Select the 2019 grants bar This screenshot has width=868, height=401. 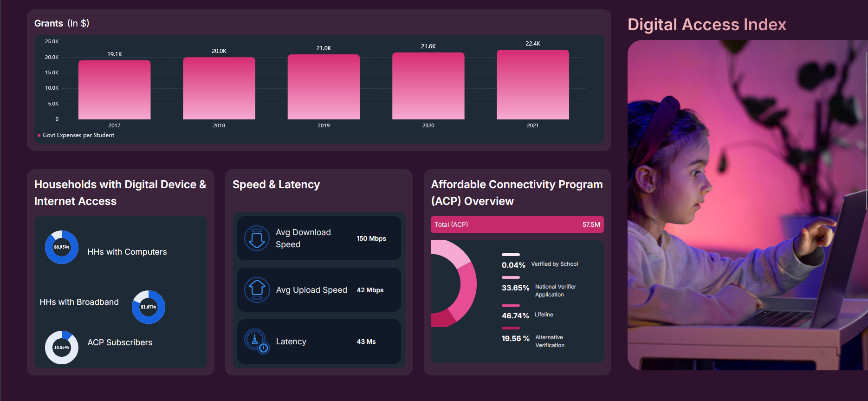[324, 87]
